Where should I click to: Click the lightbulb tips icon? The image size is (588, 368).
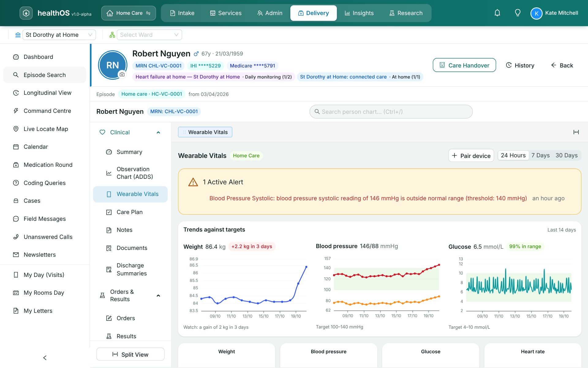(518, 13)
